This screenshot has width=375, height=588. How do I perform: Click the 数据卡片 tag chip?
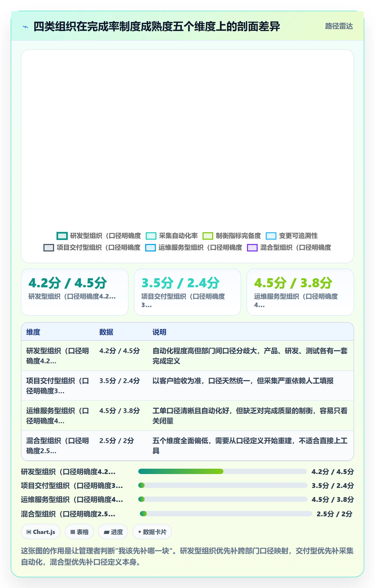(152, 532)
